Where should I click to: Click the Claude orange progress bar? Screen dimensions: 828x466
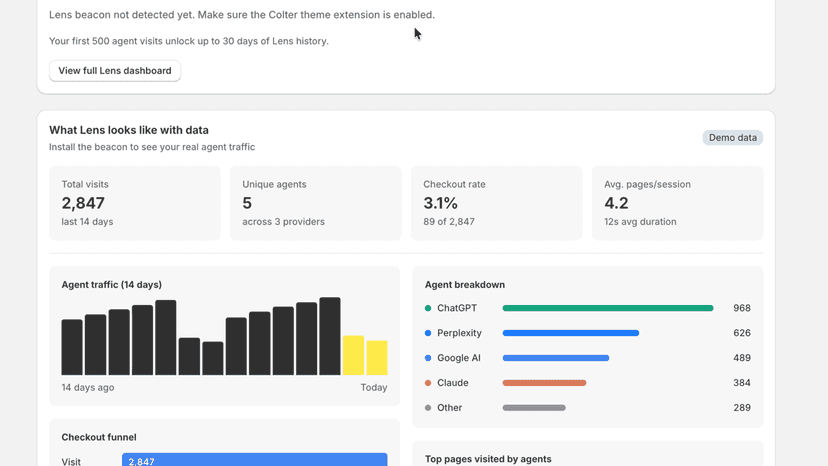click(544, 383)
